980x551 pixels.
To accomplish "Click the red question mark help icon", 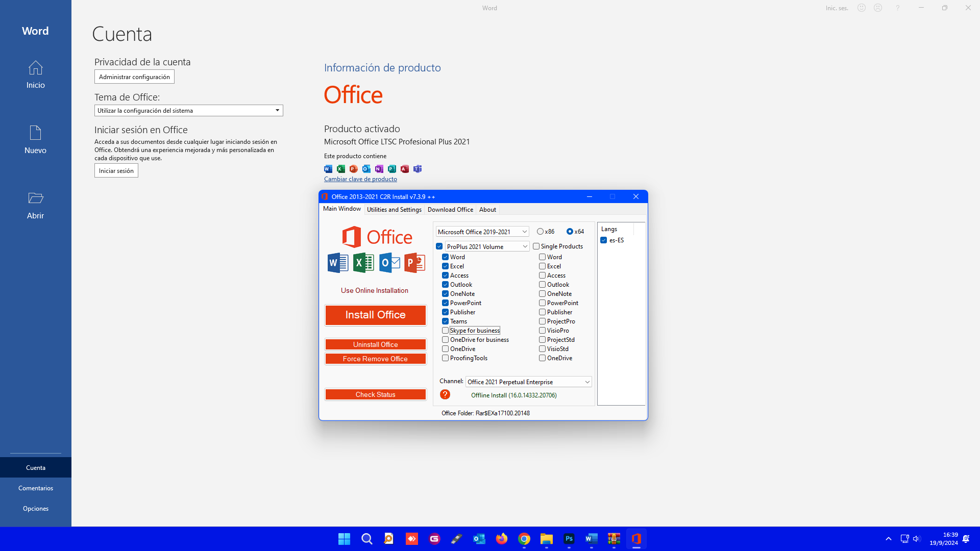I will pyautogui.click(x=445, y=394).
